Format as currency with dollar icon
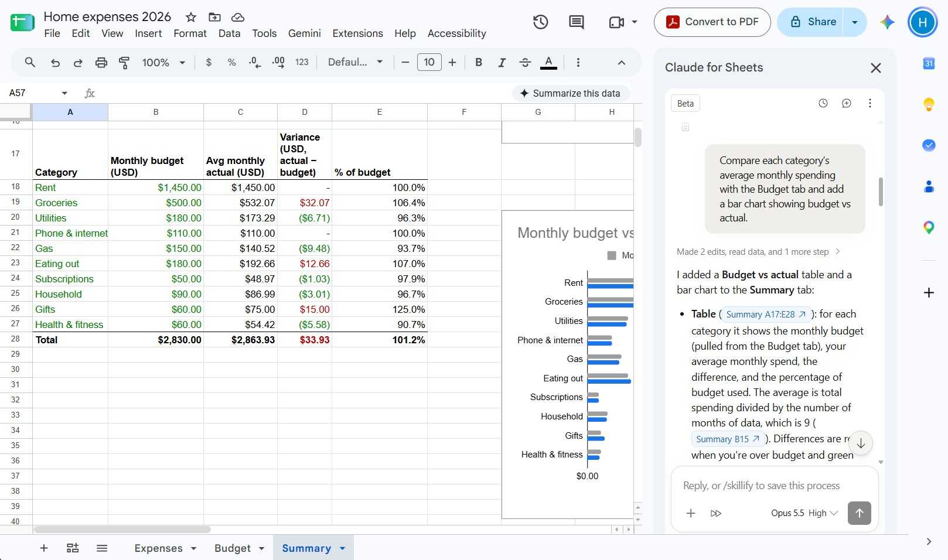This screenshot has height=560, width=948. (209, 62)
